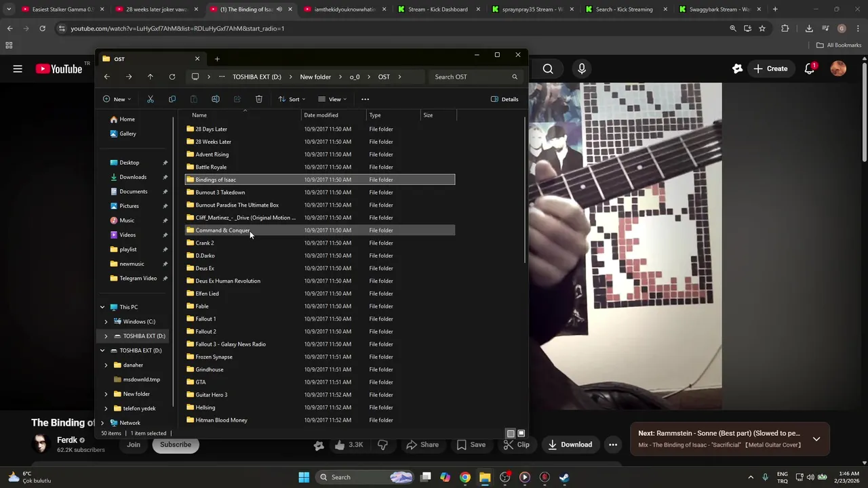Go to the YouTube home logo
The height and width of the screenshot is (488, 868).
[x=59, y=68]
